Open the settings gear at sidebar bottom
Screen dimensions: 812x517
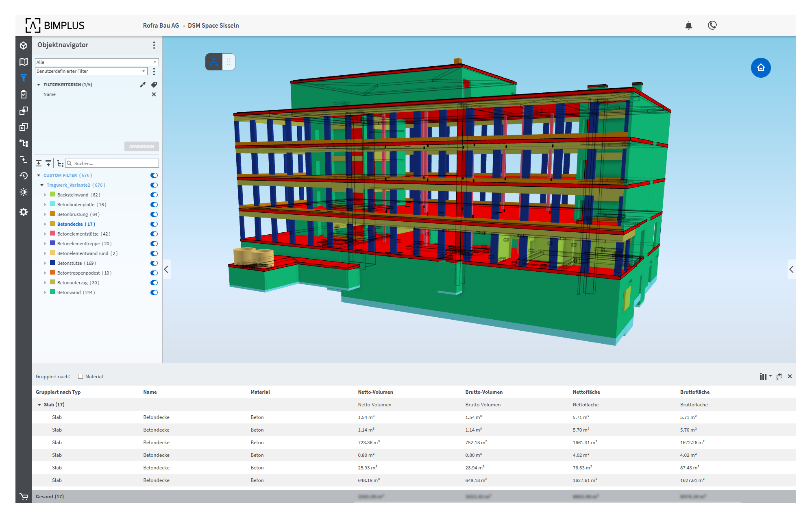coord(24,212)
